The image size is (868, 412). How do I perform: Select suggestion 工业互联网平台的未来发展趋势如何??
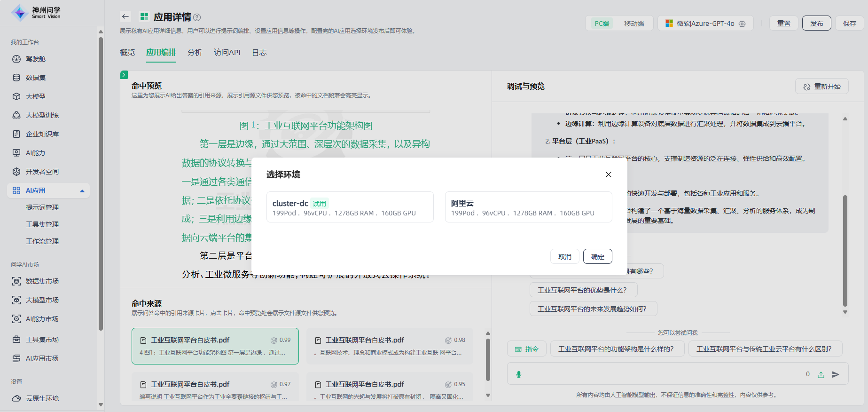(594, 309)
